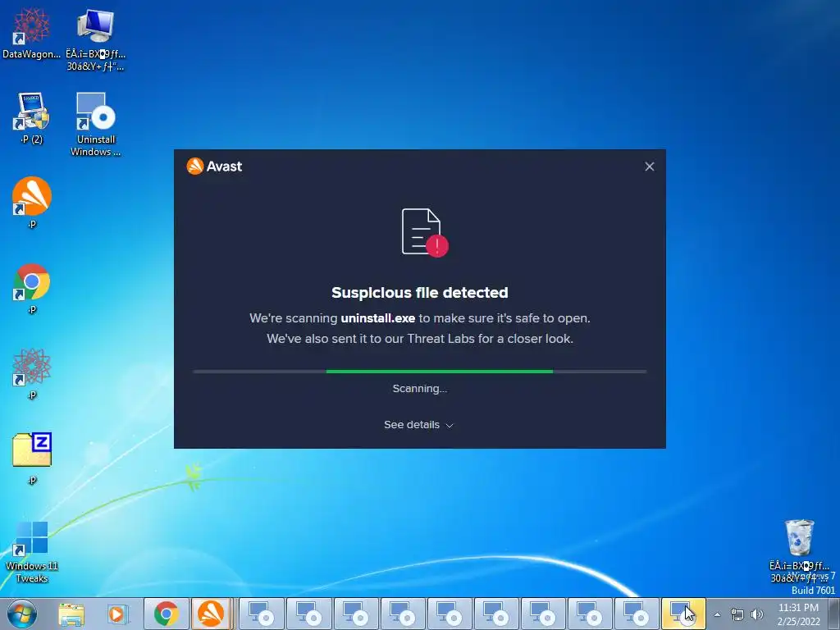Select the highlighted active installer taskbar button

[x=683, y=614]
